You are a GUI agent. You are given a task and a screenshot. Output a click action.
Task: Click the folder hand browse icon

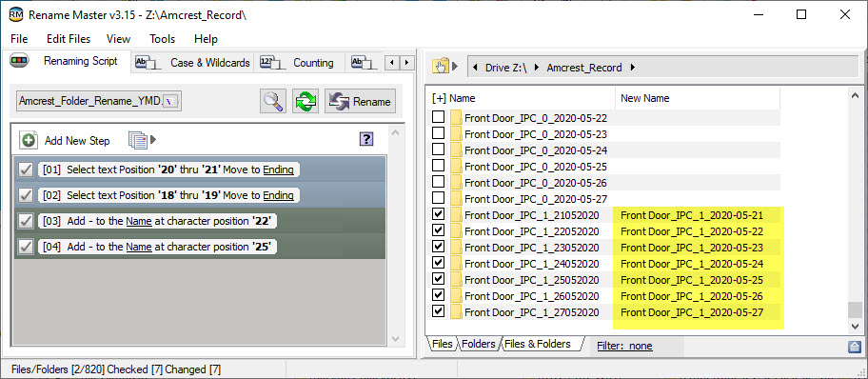pos(441,67)
